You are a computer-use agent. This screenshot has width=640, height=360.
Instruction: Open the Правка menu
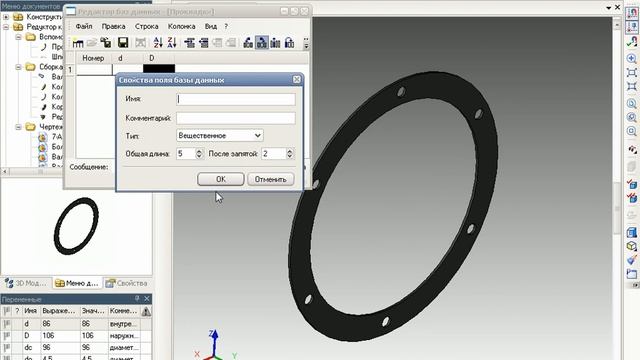[x=113, y=26]
